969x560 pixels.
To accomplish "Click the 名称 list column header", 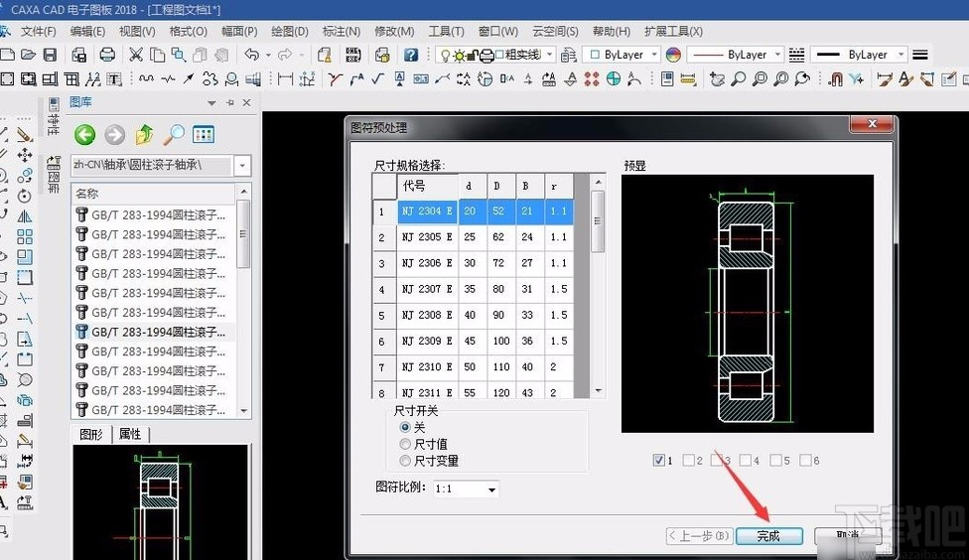I will point(154,194).
